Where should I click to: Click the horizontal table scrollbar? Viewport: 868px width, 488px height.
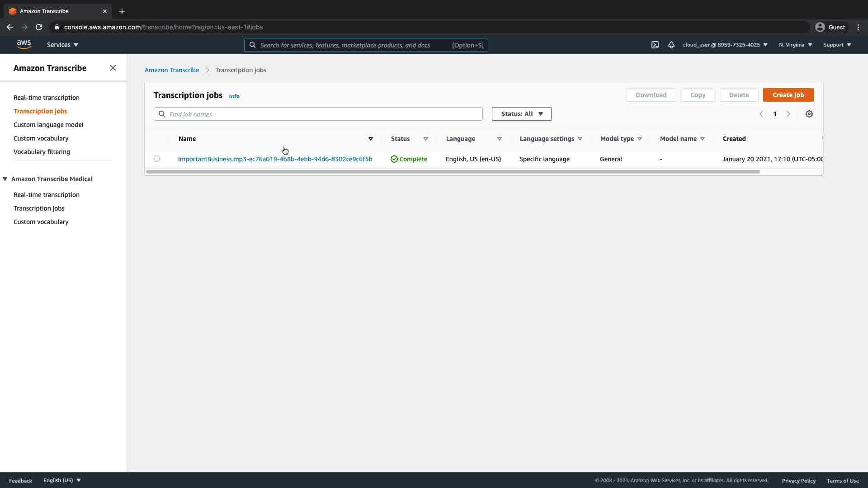pyautogui.click(x=452, y=172)
